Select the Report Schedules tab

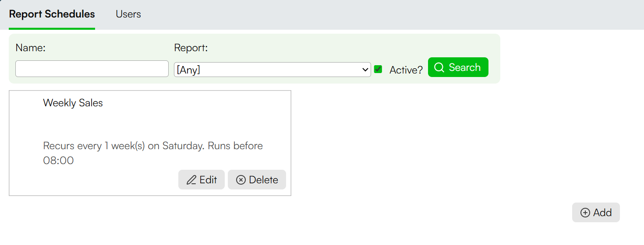click(52, 14)
